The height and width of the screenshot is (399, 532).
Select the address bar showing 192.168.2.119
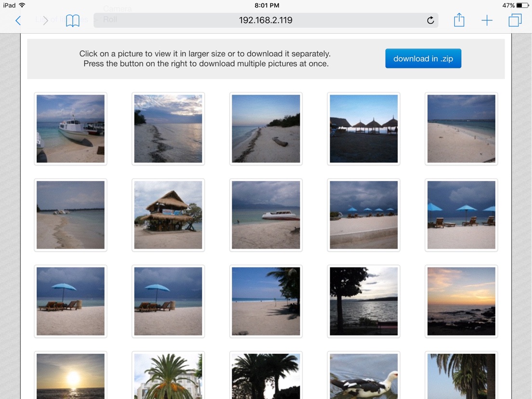coord(266,20)
